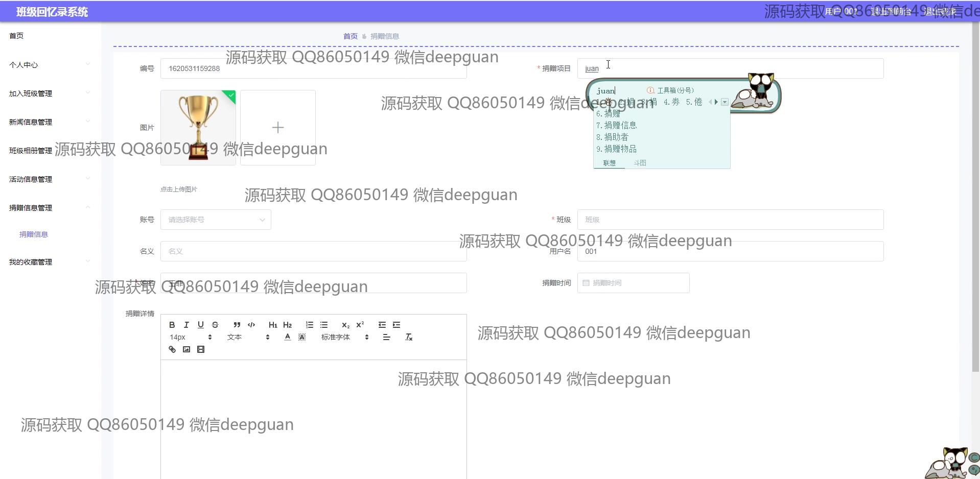Toggle underline formatting
The height and width of the screenshot is (479, 980).
(201, 325)
